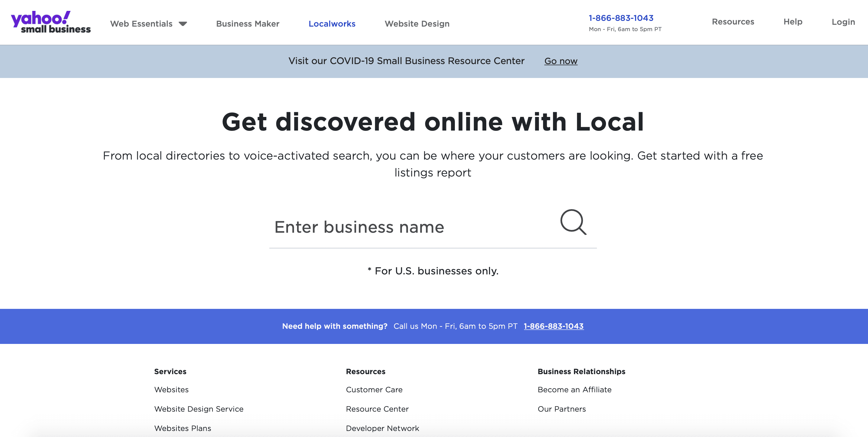
Task: Open Developer Network footer link
Action: [x=382, y=428]
